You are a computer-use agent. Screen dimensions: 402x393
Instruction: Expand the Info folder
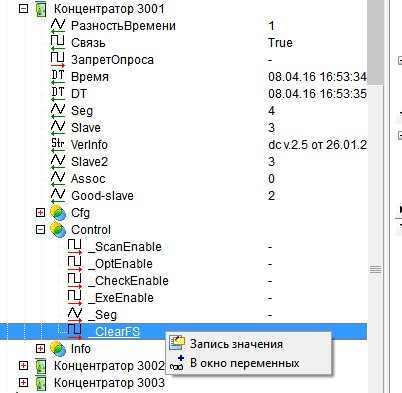pyautogui.click(x=40, y=349)
